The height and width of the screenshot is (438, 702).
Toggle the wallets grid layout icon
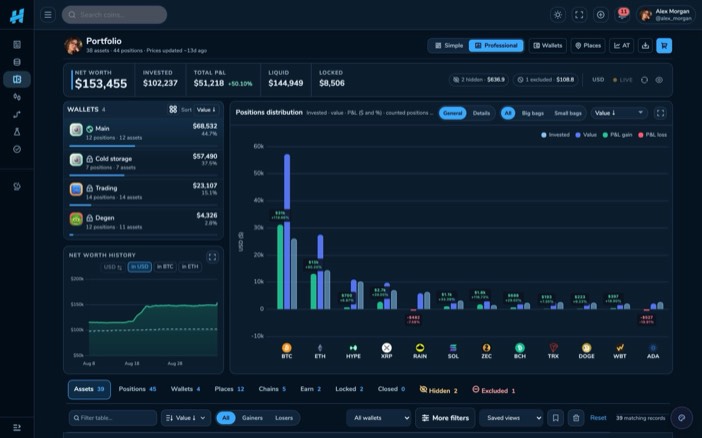click(x=173, y=109)
